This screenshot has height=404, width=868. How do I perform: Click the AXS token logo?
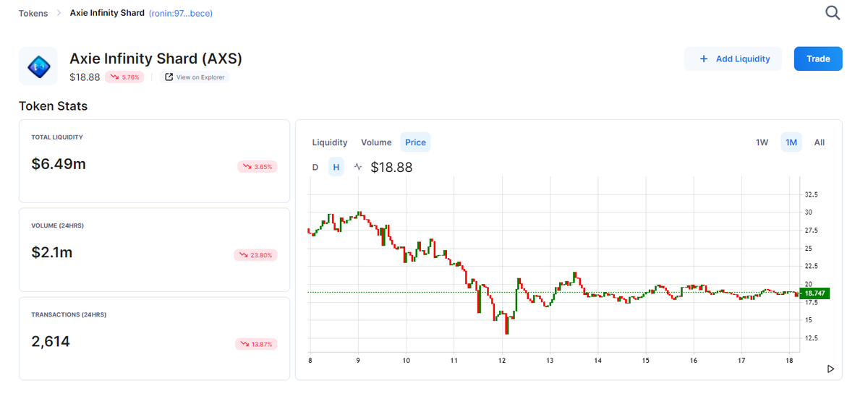point(38,66)
